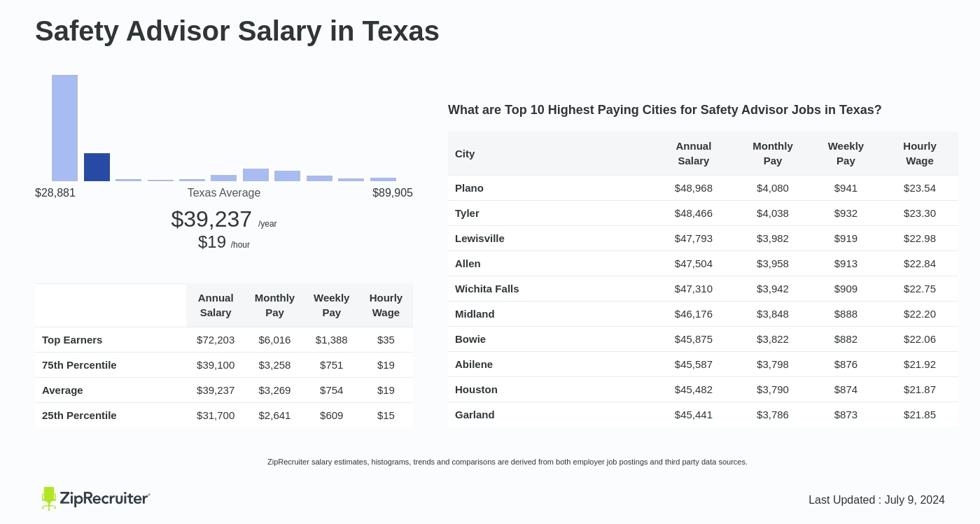Click 'Monthly Pay' header in cities table

pos(773,153)
